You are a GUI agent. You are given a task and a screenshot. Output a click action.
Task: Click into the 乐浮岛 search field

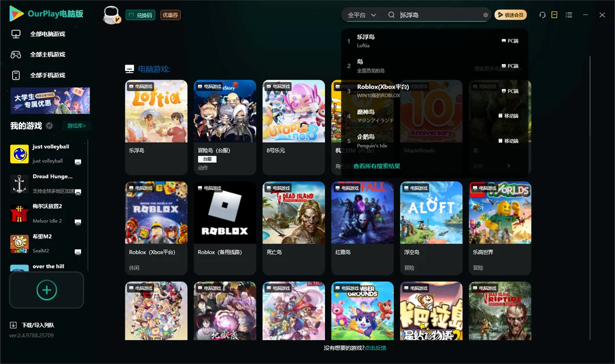tap(440, 15)
